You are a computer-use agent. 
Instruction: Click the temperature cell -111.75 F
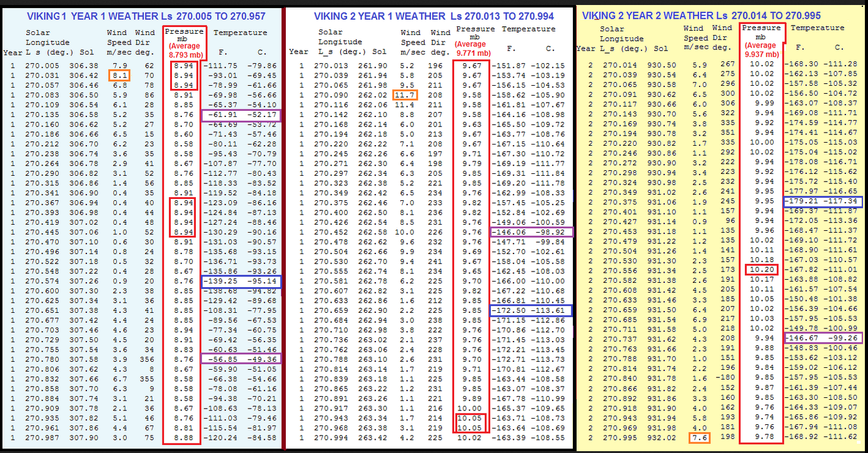(x=223, y=66)
